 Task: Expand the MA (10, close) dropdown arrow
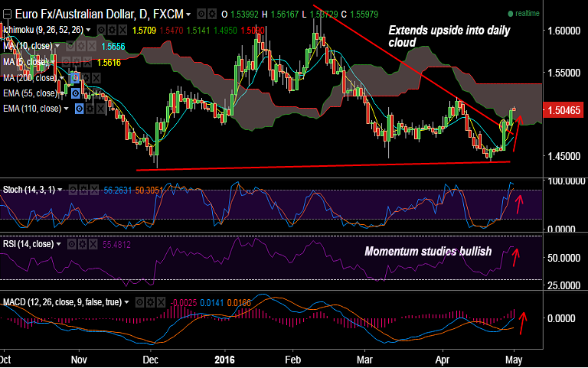[57, 46]
